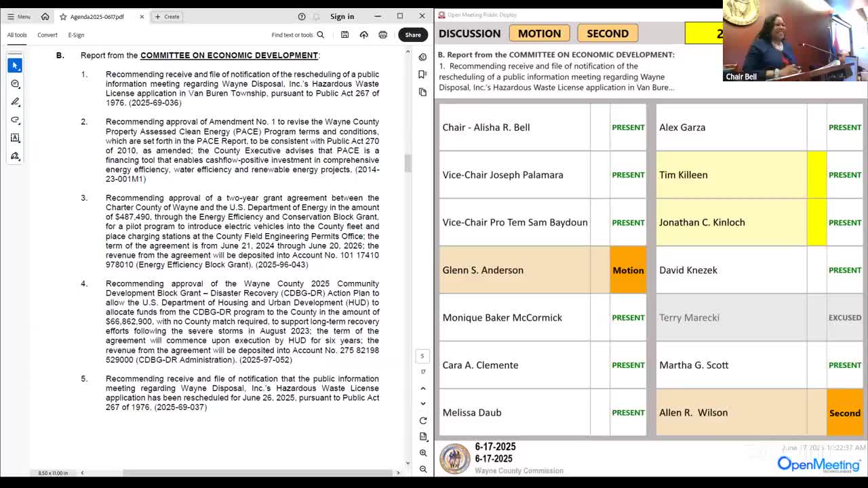Open the comment tool in left toolbar
This screenshot has height=488, width=868.
tap(15, 83)
